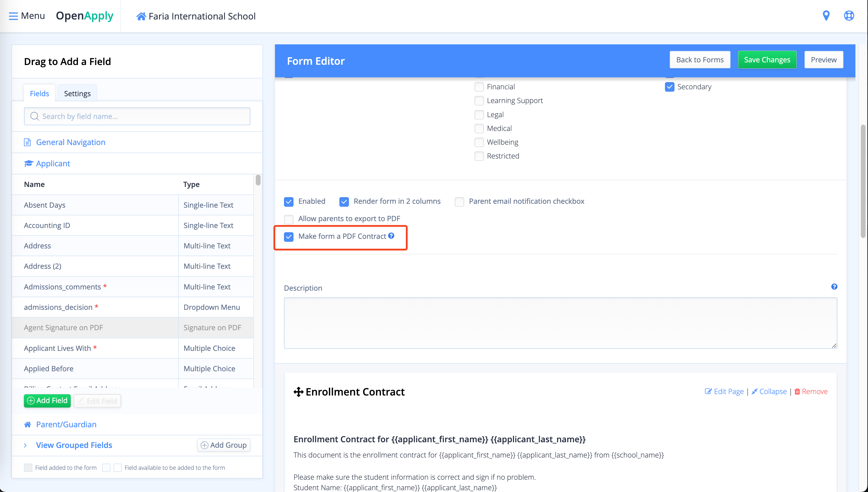This screenshot has height=492, width=868.
Task: Open the hamburger Menu icon
Action: coord(13,16)
